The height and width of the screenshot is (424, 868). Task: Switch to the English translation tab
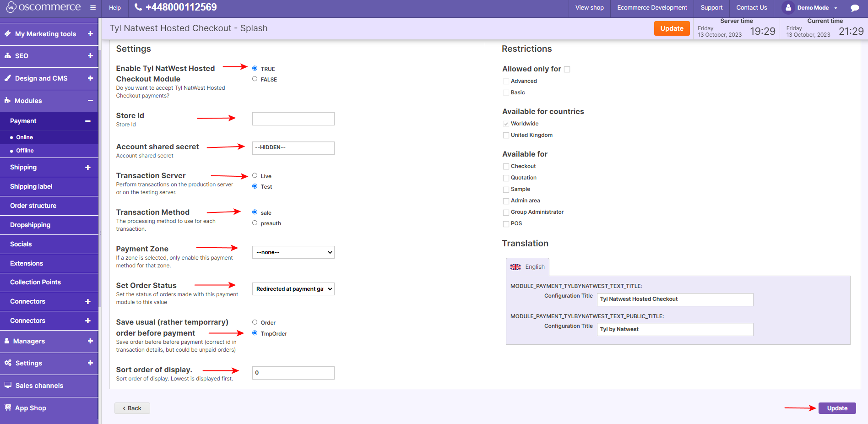(527, 266)
